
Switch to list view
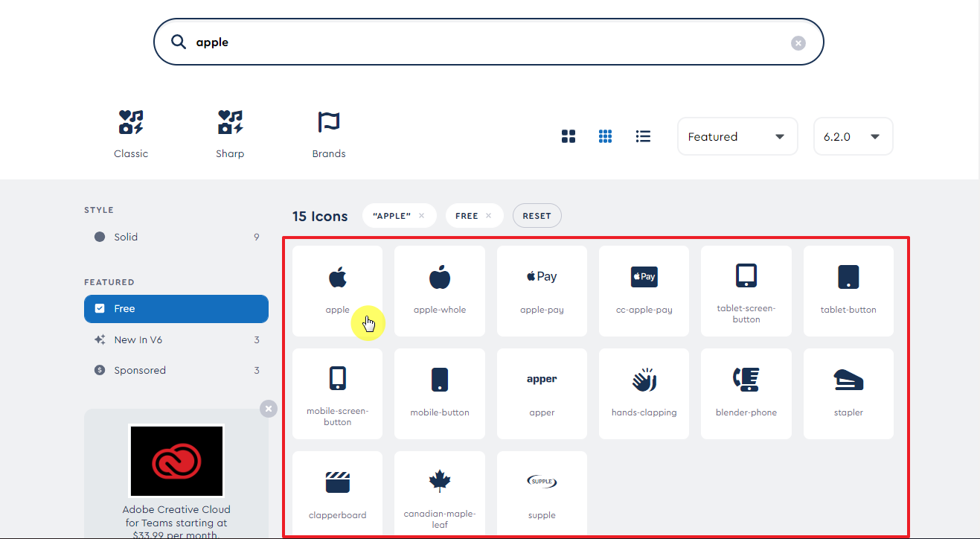tap(644, 136)
